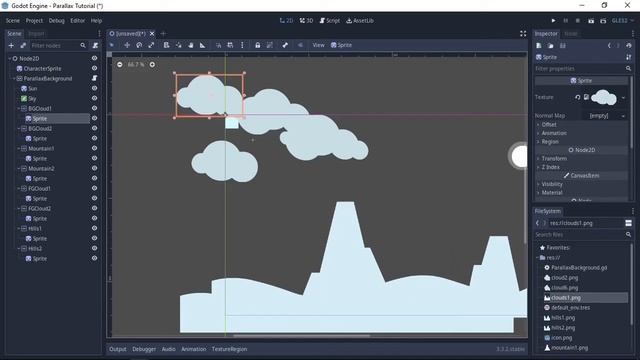Viewport: 640px width, 360px height.
Task: Save the edited resource in Inspector
Action: (562, 46)
